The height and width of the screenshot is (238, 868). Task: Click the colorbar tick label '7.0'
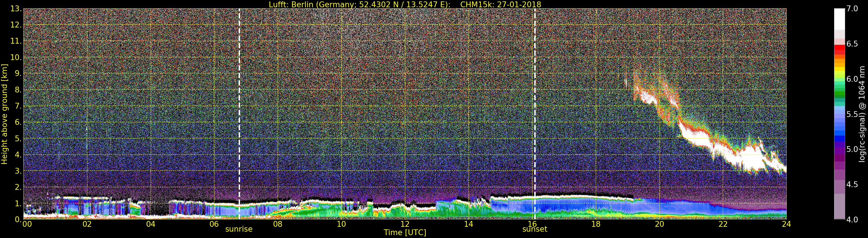pyautogui.click(x=852, y=9)
